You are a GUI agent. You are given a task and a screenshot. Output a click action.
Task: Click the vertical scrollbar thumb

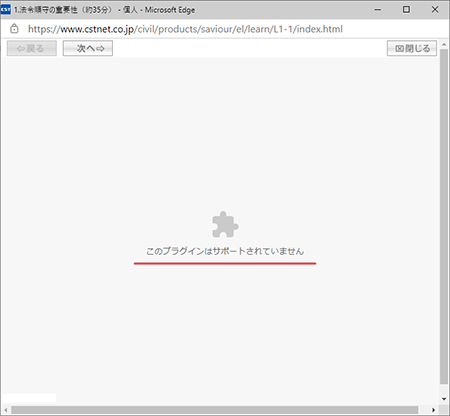[444, 217]
